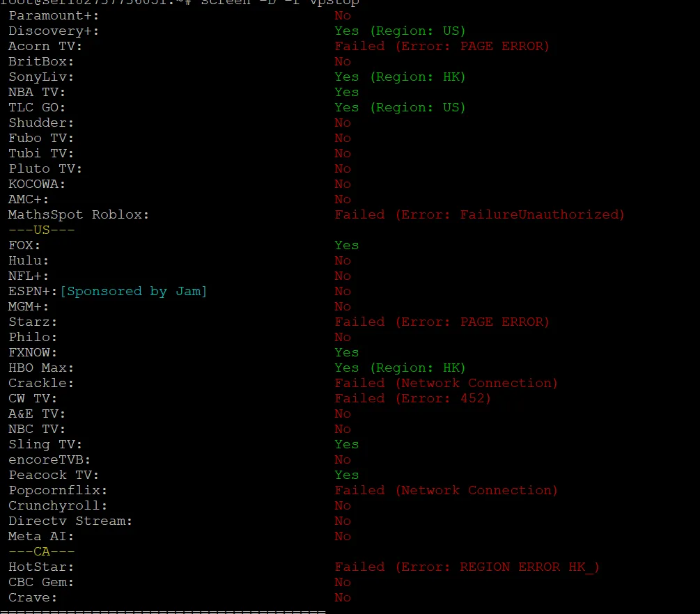Click the ---US--- section header

tap(42, 230)
